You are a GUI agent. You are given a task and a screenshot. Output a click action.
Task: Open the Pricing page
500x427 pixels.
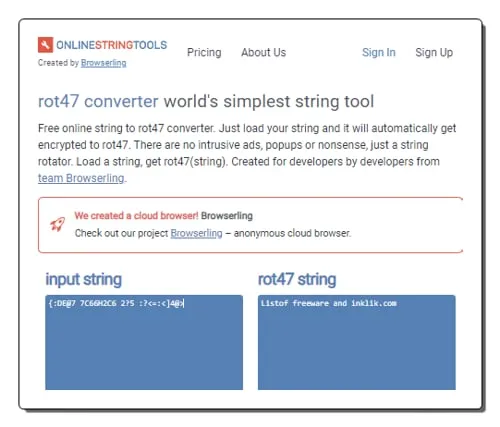(x=204, y=52)
